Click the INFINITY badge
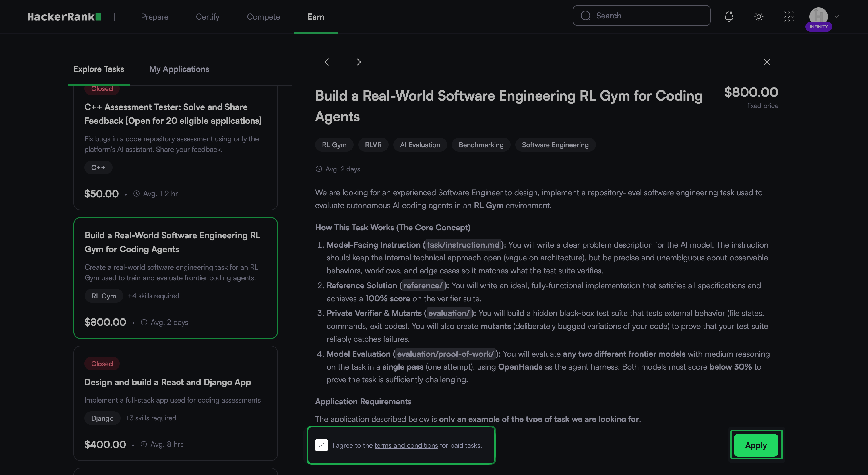This screenshot has width=868, height=475. (x=818, y=27)
